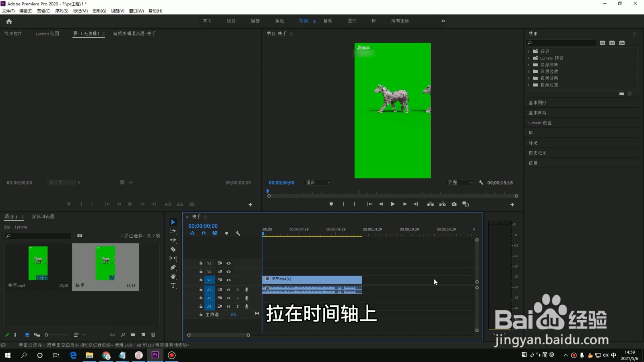The height and width of the screenshot is (362, 644).
Task: Open the Lumetri 颜色 panel
Action: 540,123
